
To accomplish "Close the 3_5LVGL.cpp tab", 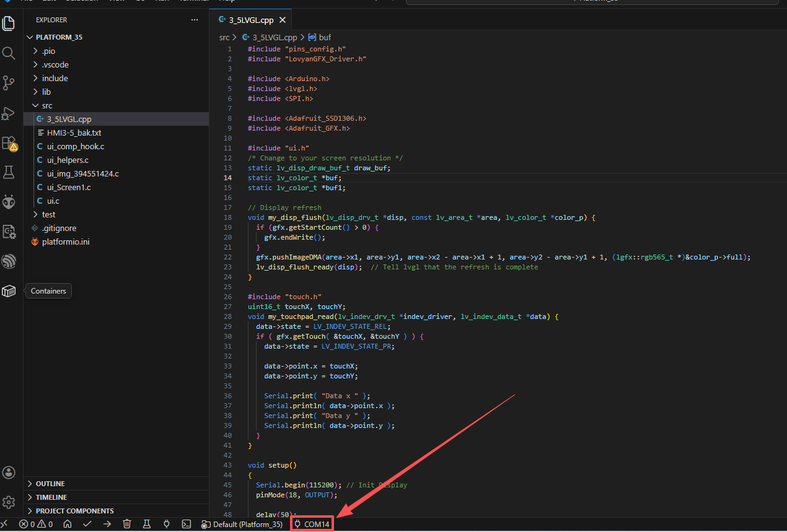I will tap(283, 20).
